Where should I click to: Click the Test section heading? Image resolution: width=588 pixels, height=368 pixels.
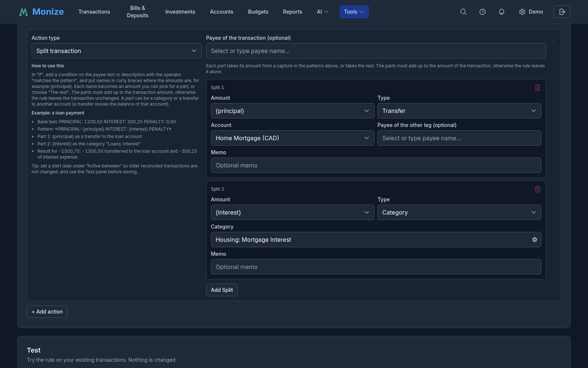[34, 350]
